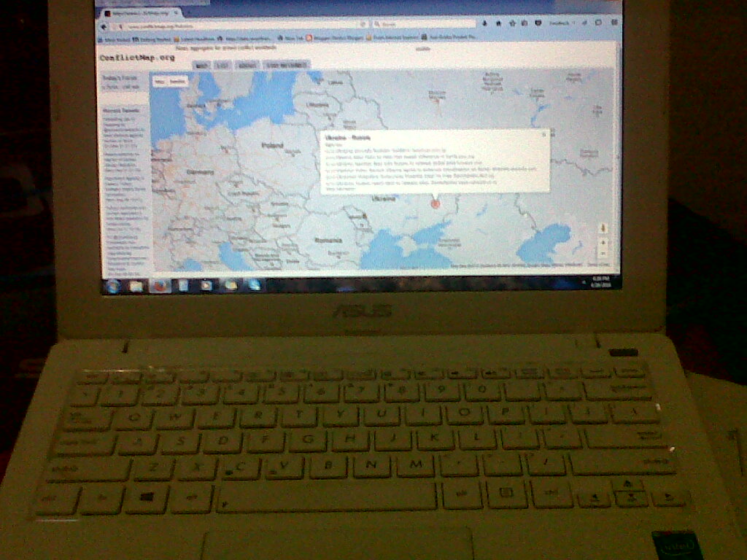Image resolution: width=747 pixels, height=560 pixels.
Task: Open a new browser tab with plus
Action: (x=188, y=12)
